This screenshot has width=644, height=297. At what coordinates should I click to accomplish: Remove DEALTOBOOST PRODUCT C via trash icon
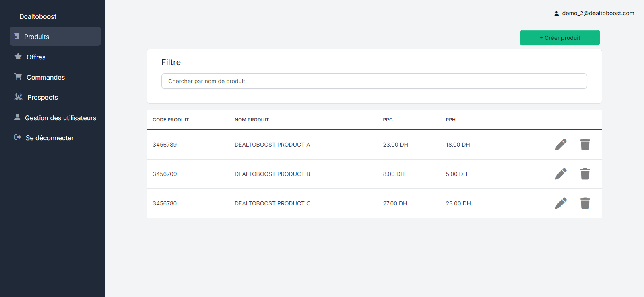pos(585,203)
